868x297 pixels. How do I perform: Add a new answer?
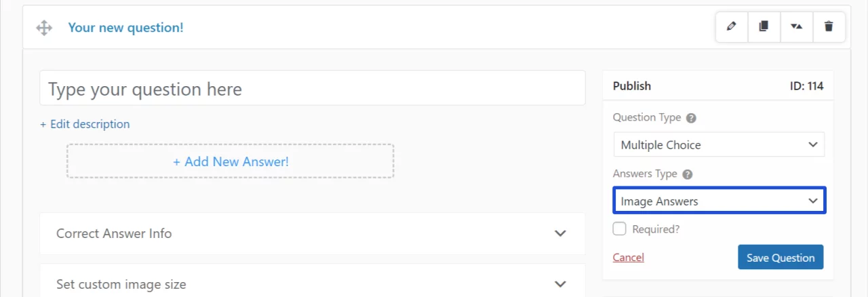tap(231, 161)
